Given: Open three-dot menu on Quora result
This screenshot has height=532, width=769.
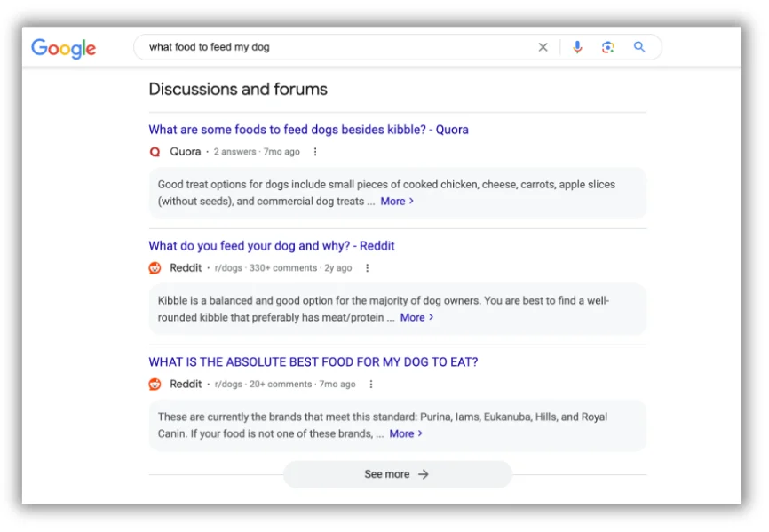Looking at the screenshot, I should point(315,152).
